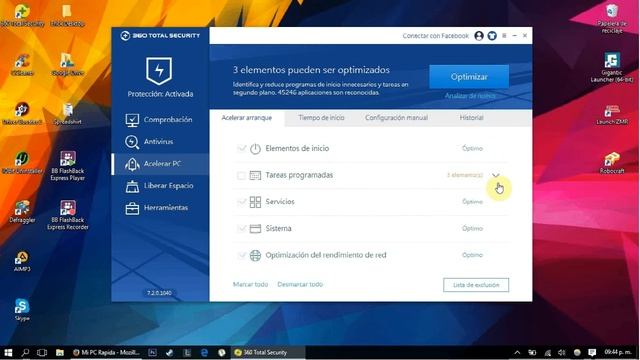Select Skype desktop shortcut
640x360 pixels.
22,310
